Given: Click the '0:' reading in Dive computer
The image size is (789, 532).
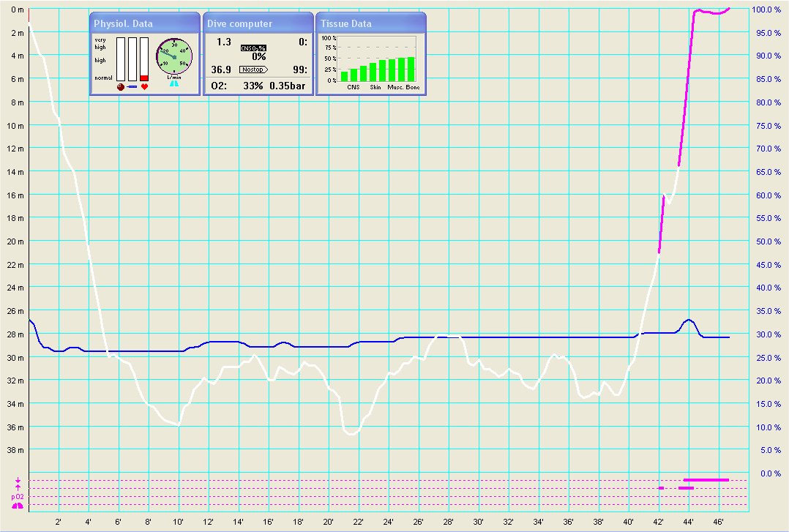Looking at the screenshot, I should [303, 42].
